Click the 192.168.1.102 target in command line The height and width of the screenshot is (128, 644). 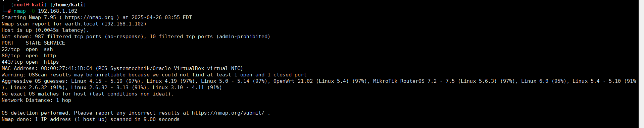[57, 11]
